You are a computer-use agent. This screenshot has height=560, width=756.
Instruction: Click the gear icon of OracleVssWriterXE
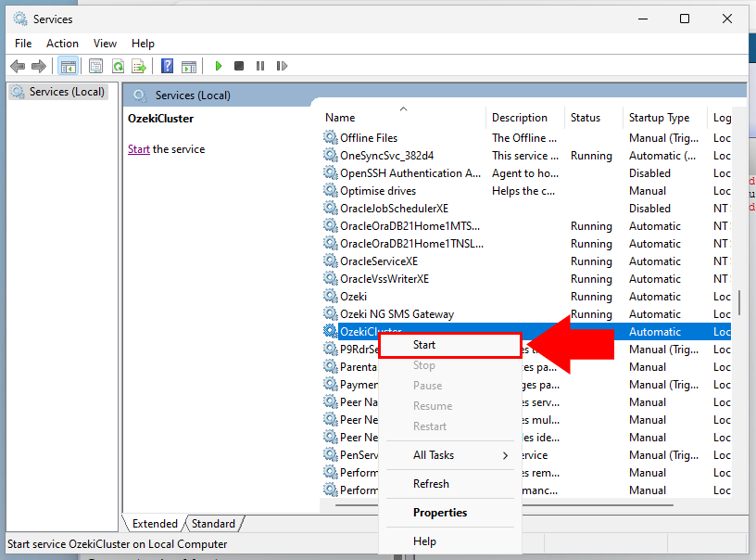tap(330, 278)
